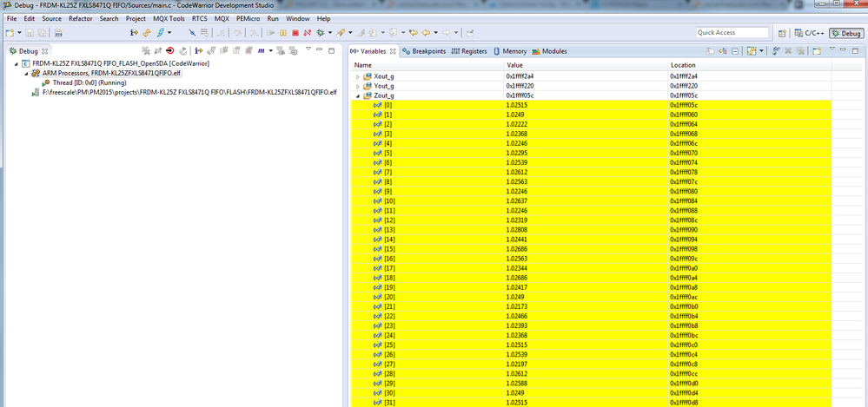Open the PEMicro menu

click(248, 18)
